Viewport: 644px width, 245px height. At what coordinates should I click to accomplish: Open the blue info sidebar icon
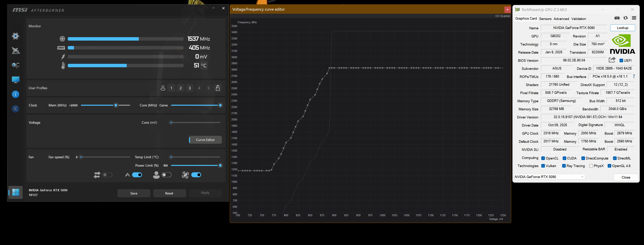pyautogui.click(x=15, y=94)
